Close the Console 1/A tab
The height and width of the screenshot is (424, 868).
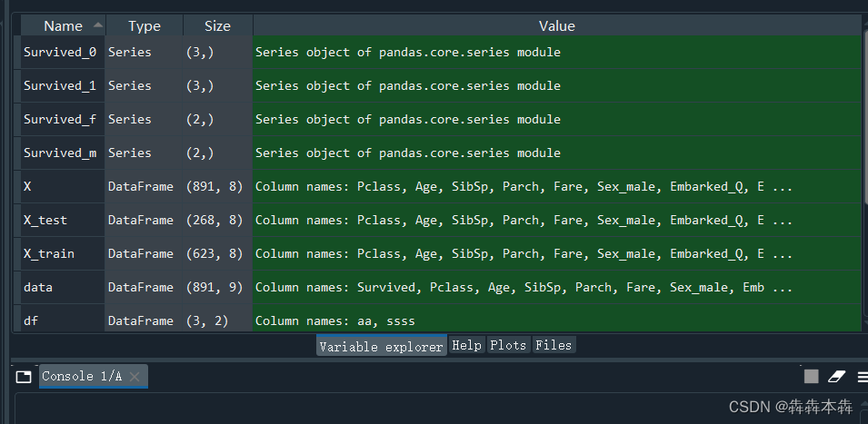[134, 377]
